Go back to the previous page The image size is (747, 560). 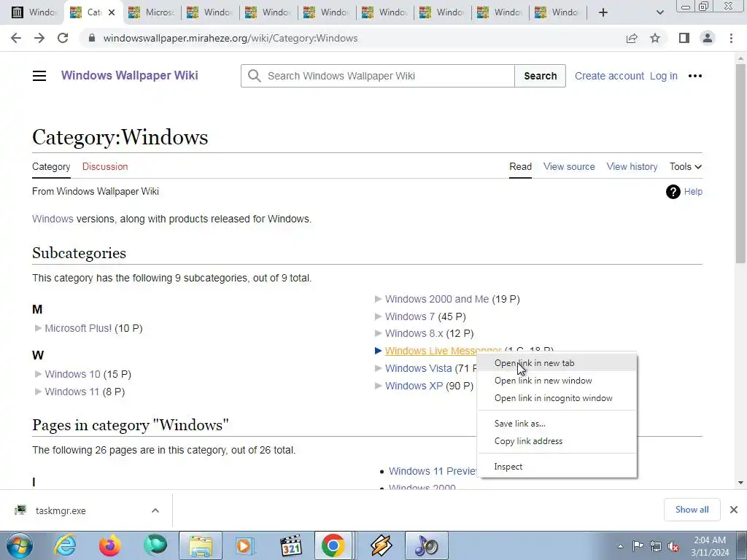point(16,38)
